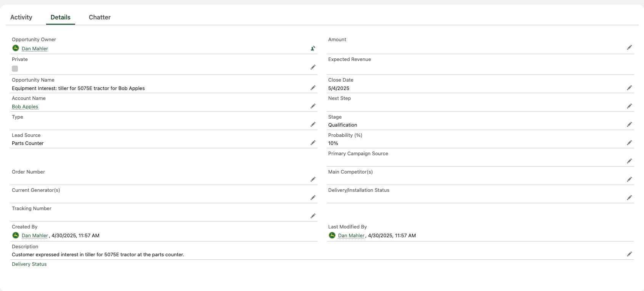Open Dan Mahler link under Opportunity Owner
644x291 pixels.
tap(35, 48)
